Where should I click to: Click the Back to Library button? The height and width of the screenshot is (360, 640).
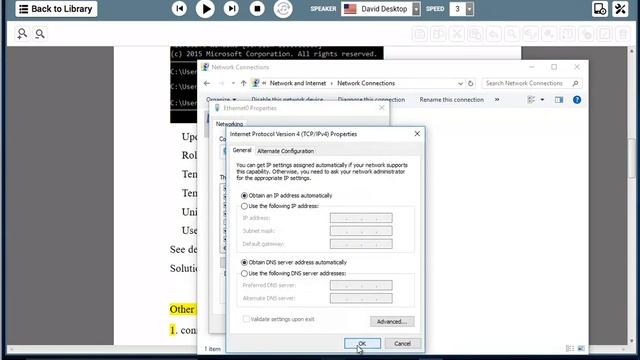click(x=56, y=9)
